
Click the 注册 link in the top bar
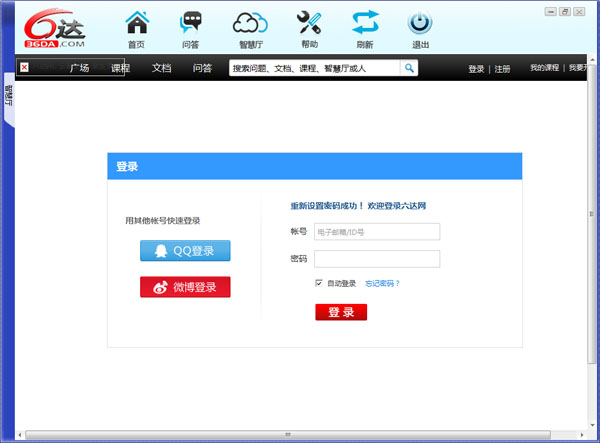coord(502,69)
